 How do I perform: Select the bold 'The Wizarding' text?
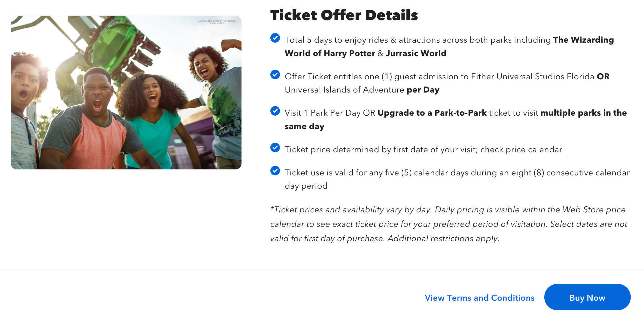583,40
